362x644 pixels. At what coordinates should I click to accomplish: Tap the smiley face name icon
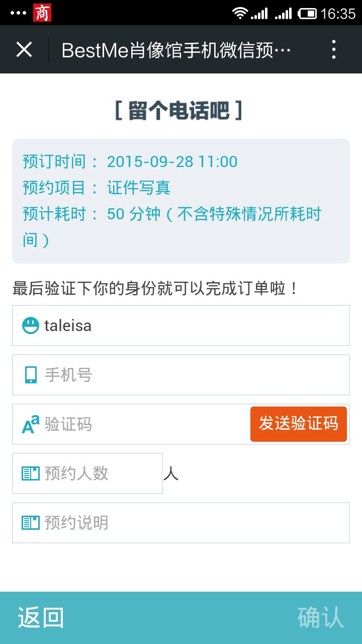30,326
